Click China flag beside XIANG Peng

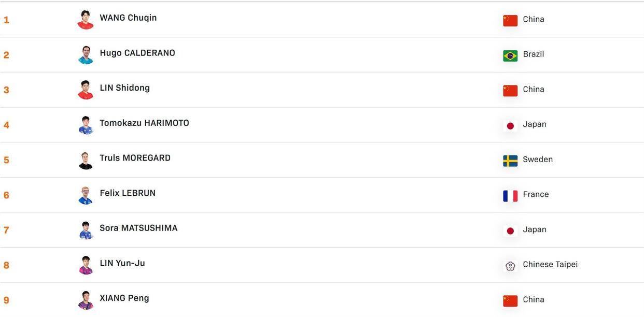click(510, 301)
